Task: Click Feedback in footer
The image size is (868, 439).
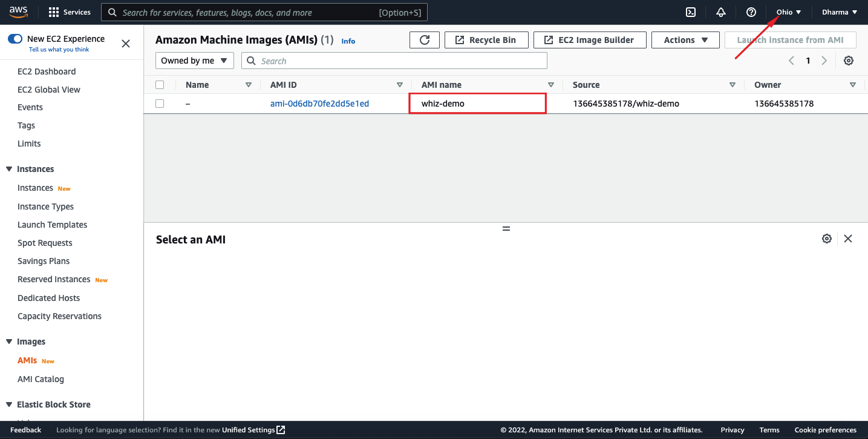Action: 26,430
